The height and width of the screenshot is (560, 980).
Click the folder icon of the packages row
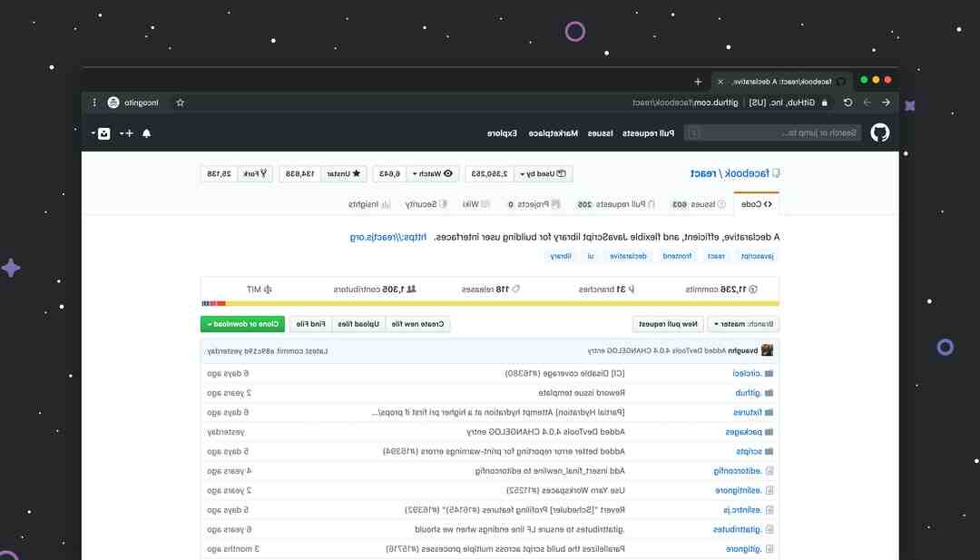tap(769, 432)
